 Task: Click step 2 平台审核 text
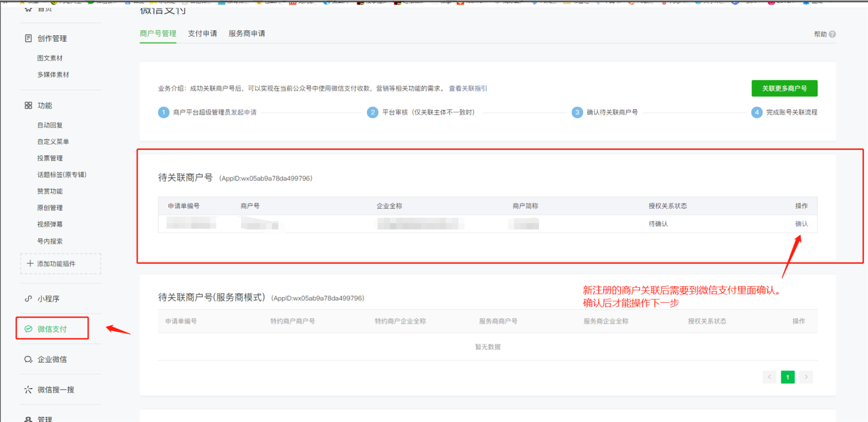click(428, 112)
